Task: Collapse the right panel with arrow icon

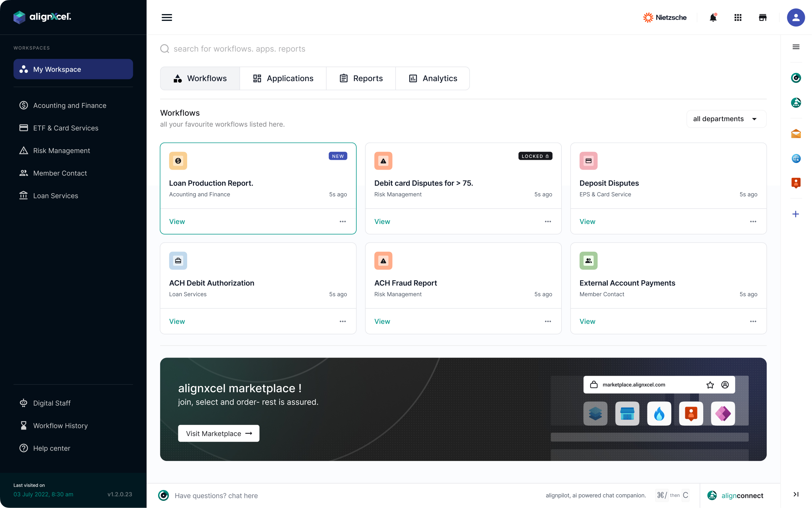Action: [x=796, y=494]
